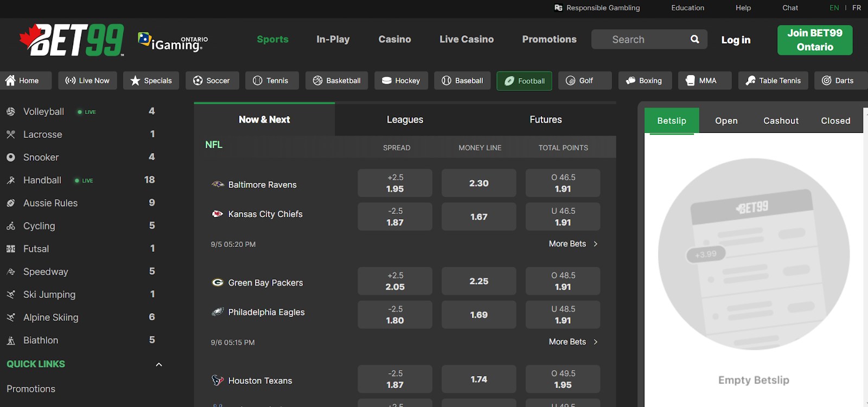
Task: Click the Philadelphia Eagles logo
Action: click(218, 311)
